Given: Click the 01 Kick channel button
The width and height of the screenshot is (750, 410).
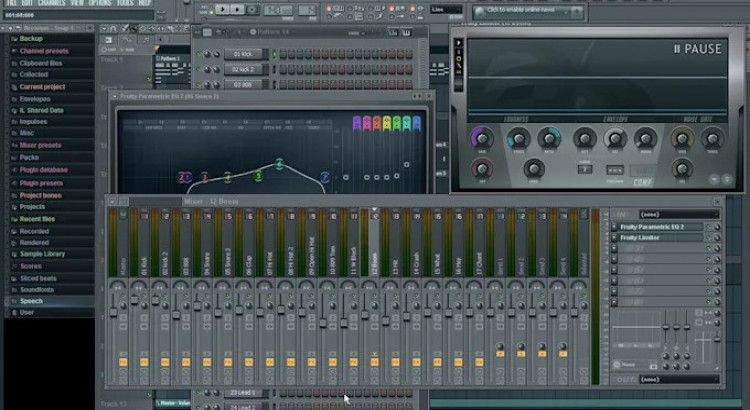Looking at the screenshot, I should (x=244, y=54).
